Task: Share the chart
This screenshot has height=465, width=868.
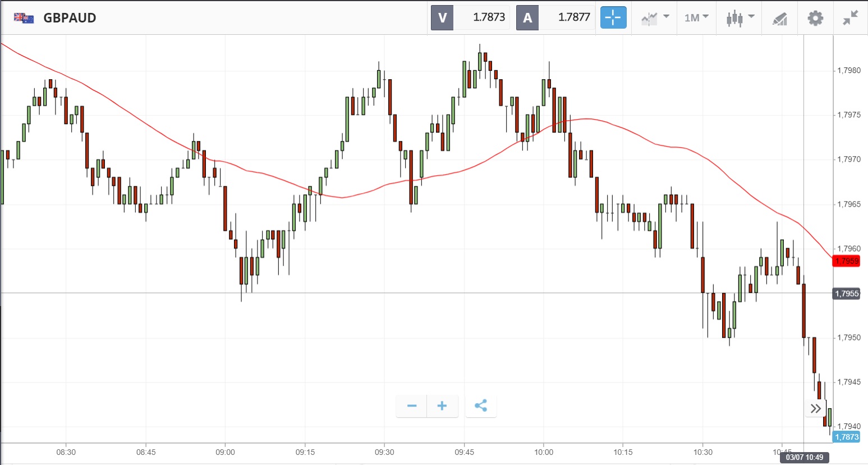Action: point(481,405)
